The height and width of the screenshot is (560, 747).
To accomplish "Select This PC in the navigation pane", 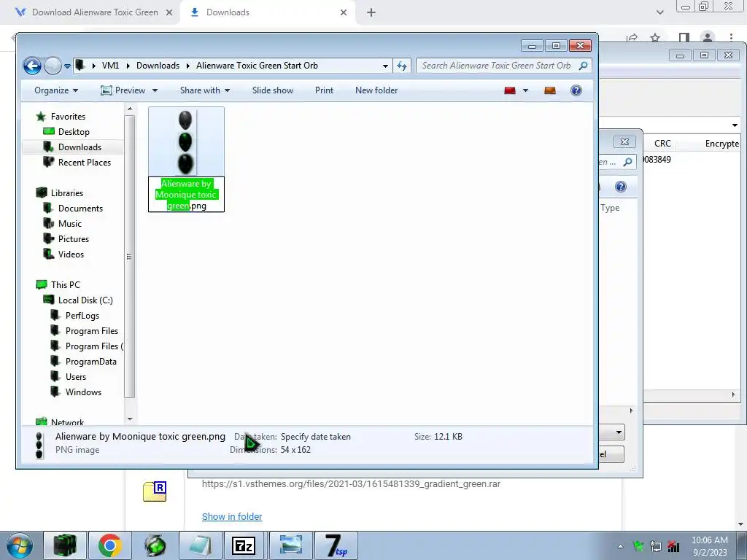I will point(65,285).
